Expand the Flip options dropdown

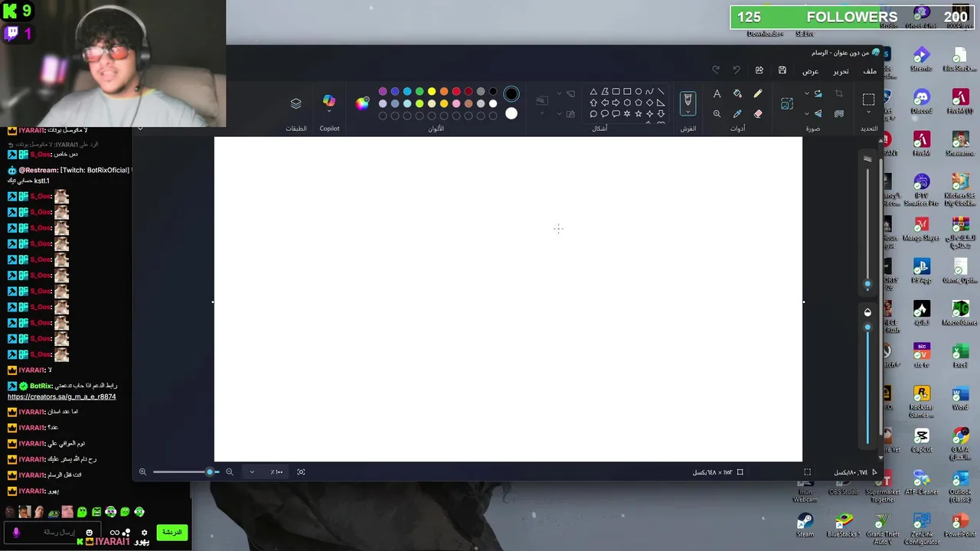pyautogui.click(x=807, y=113)
